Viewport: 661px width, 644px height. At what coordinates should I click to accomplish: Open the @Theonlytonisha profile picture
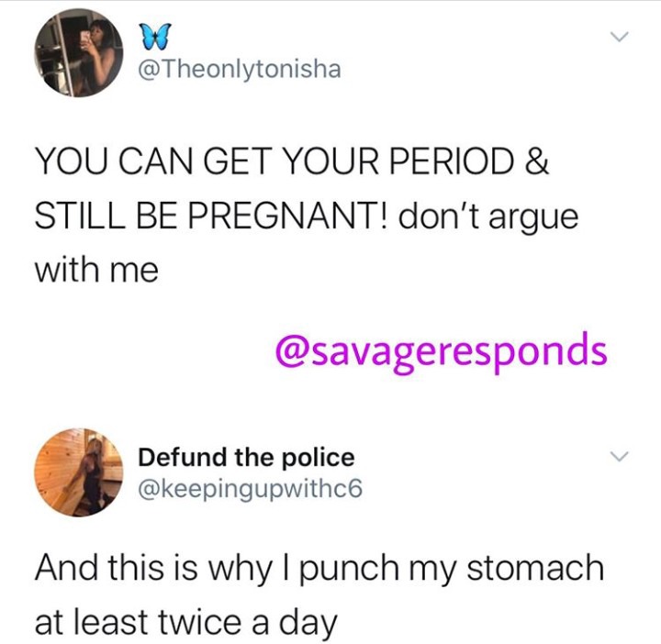(78, 53)
